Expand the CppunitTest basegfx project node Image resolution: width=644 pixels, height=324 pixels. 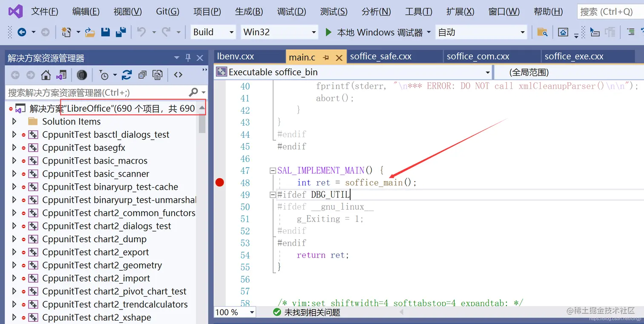[14, 147]
